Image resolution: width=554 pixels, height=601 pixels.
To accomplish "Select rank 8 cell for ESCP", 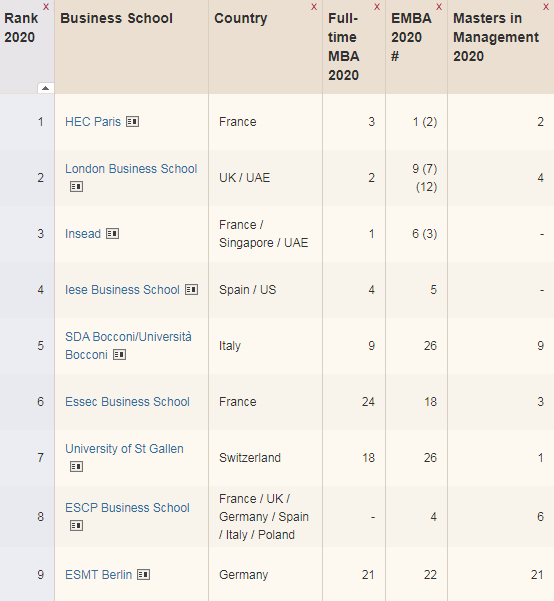I will pyautogui.click(x=27, y=517).
